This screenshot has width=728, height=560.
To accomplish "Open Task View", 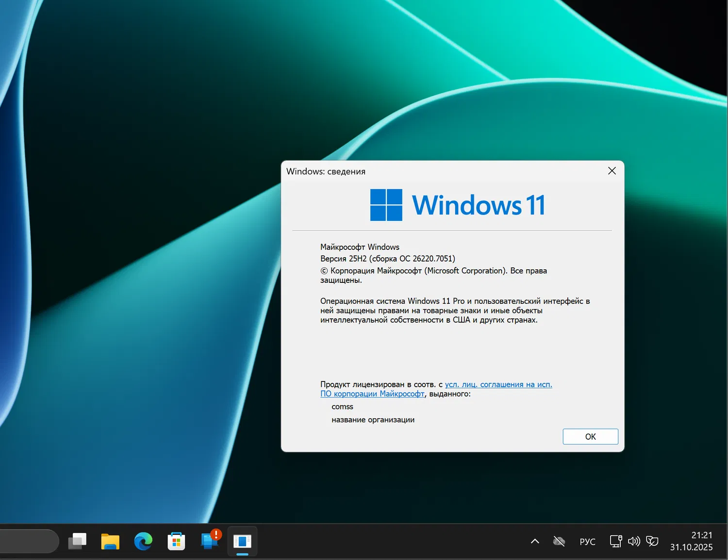I will coord(78,540).
